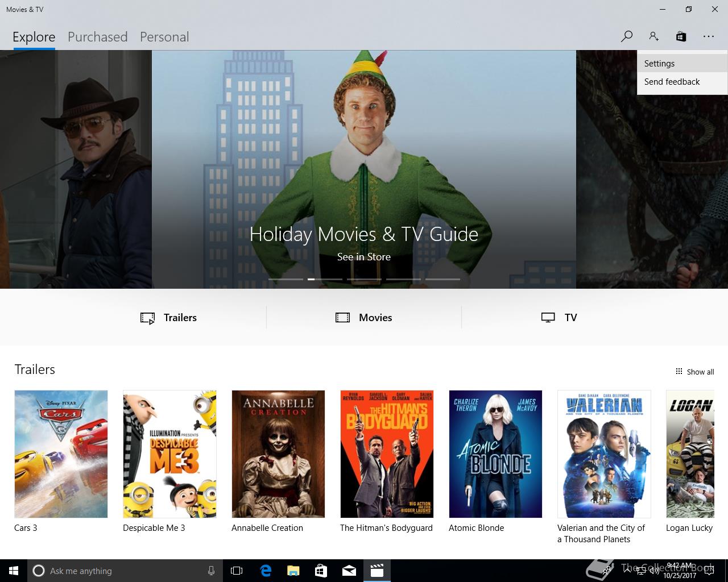Select Settings from the dropdown menu
The image size is (728, 582).
pyautogui.click(x=682, y=64)
